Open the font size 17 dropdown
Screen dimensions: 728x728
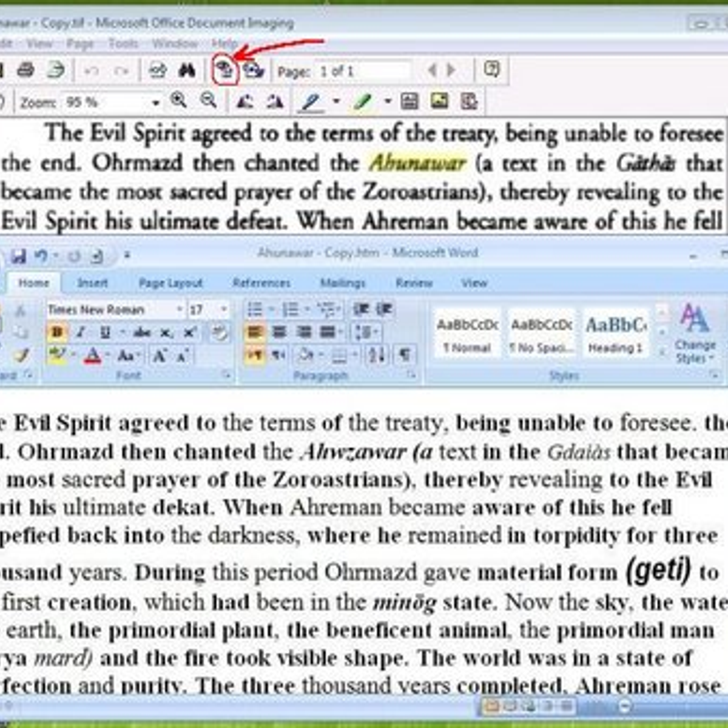(223, 310)
